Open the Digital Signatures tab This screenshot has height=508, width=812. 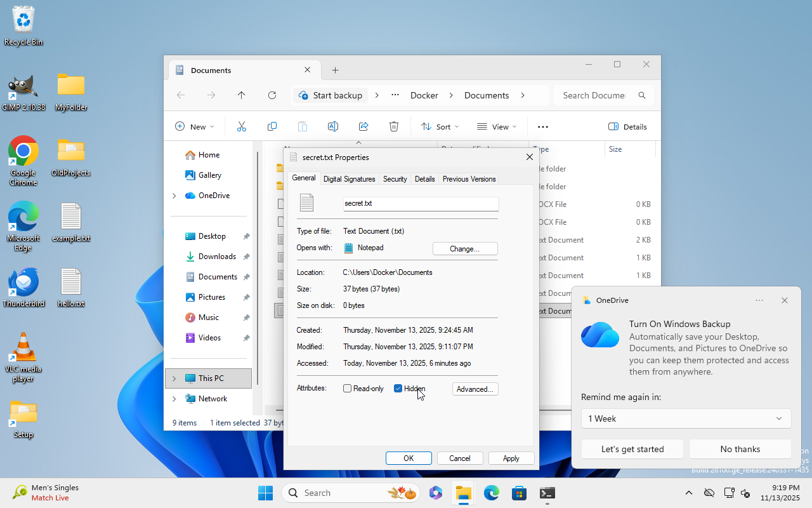click(349, 179)
